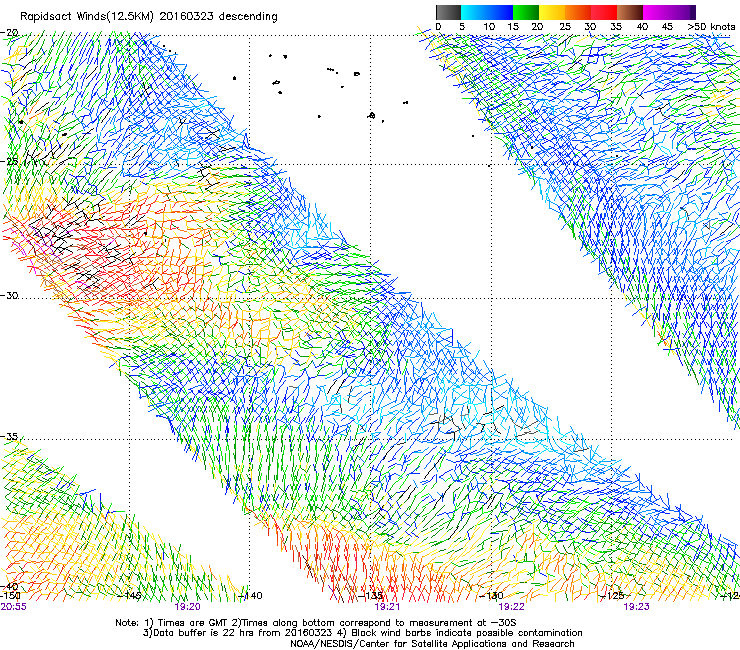Click the '>50 knots' legend label
The image size is (740, 650).
[711, 27]
